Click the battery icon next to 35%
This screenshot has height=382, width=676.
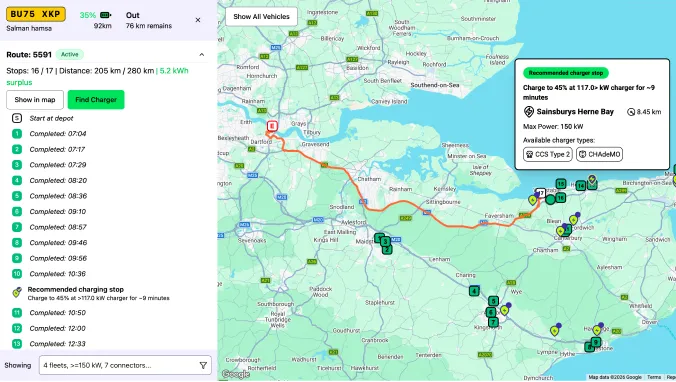[106, 15]
